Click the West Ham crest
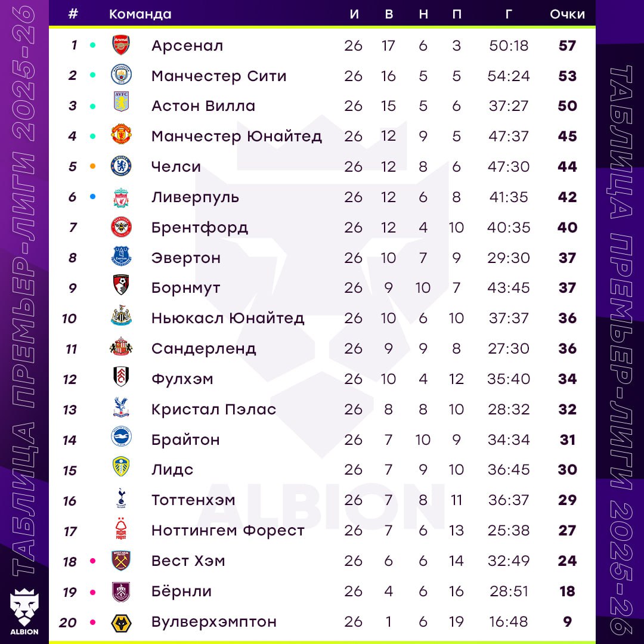 pyautogui.click(x=121, y=561)
